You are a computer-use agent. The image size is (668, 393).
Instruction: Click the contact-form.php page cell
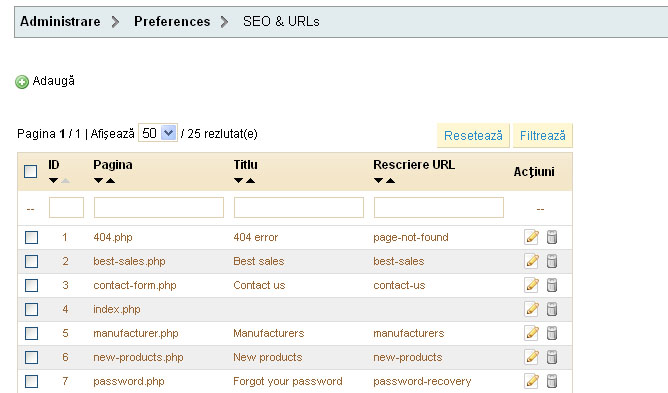(135, 285)
